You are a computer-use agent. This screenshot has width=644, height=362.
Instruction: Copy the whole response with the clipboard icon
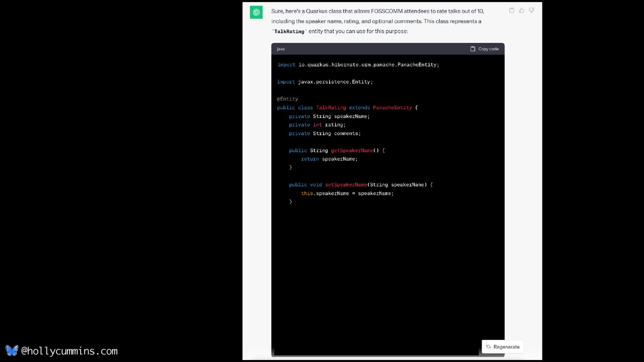[x=512, y=10]
